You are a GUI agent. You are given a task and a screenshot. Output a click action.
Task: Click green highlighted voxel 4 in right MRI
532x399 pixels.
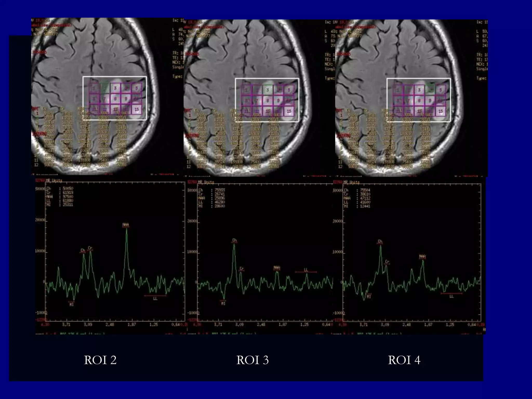point(430,90)
